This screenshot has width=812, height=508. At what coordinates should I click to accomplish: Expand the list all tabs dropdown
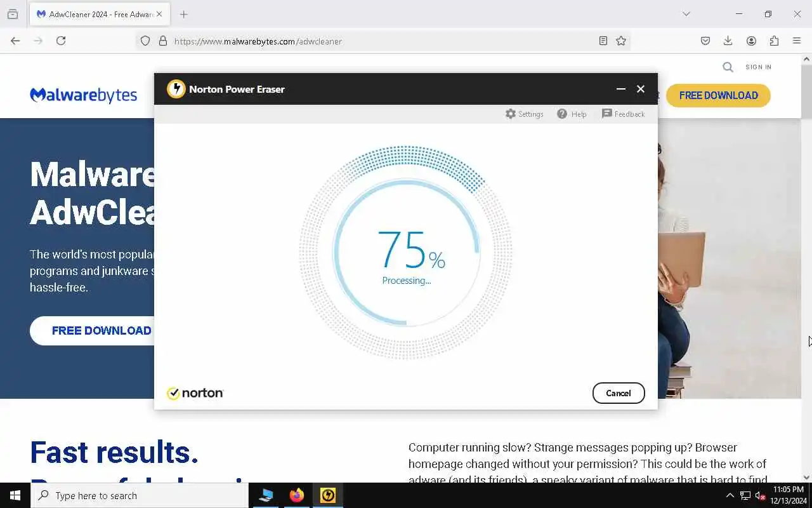(x=686, y=14)
